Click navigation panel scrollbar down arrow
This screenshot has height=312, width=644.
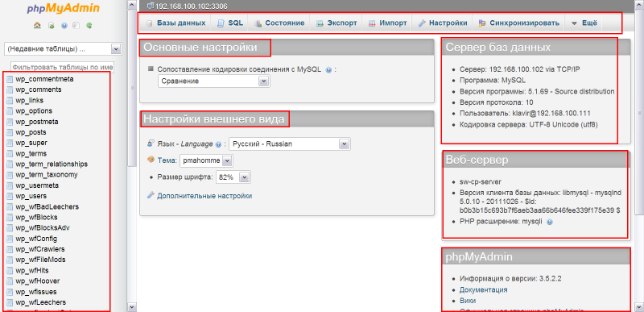click(131, 307)
